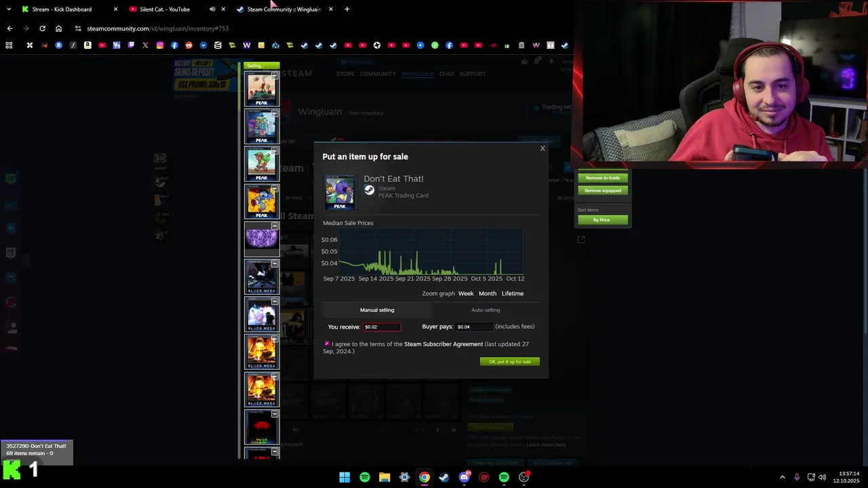868x488 pixels.
Task: Open the apps grid bookmark icon
Action: pos(9,45)
